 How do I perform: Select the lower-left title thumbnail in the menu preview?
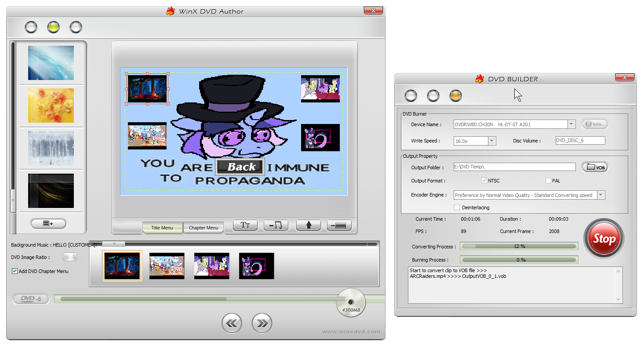147,136
